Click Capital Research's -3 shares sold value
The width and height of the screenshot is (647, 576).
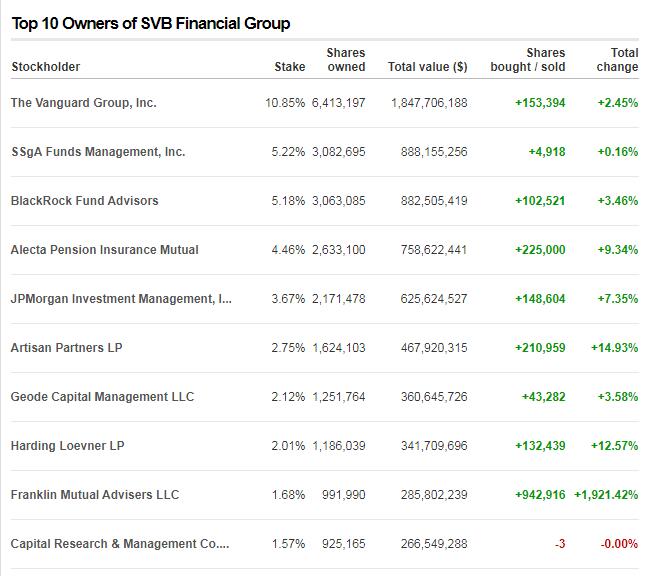559,544
